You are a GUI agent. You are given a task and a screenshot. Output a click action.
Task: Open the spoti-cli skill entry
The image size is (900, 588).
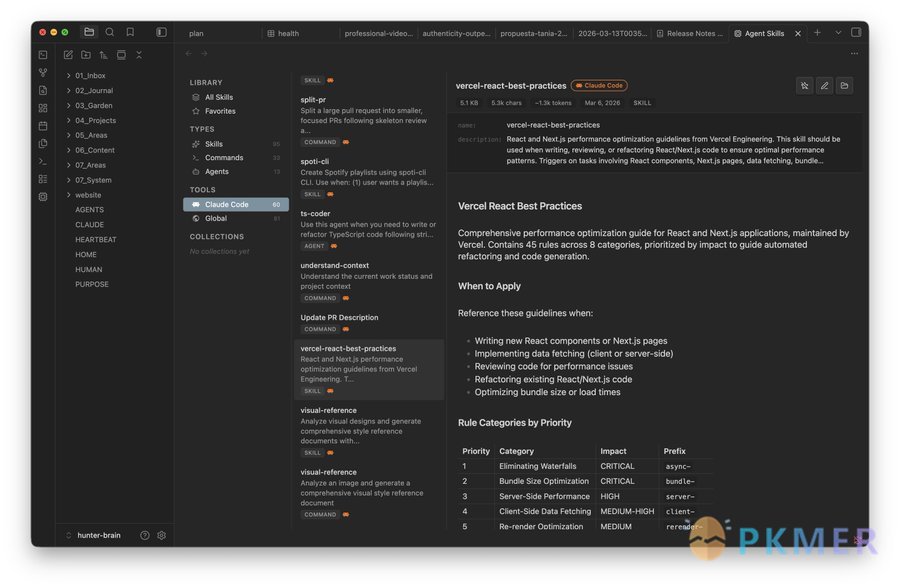[x=368, y=177]
